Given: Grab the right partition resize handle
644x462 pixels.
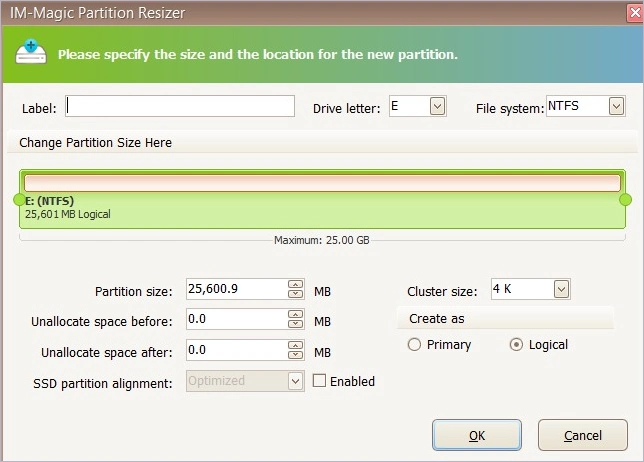Looking at the screenshot, I should [625, 200].
